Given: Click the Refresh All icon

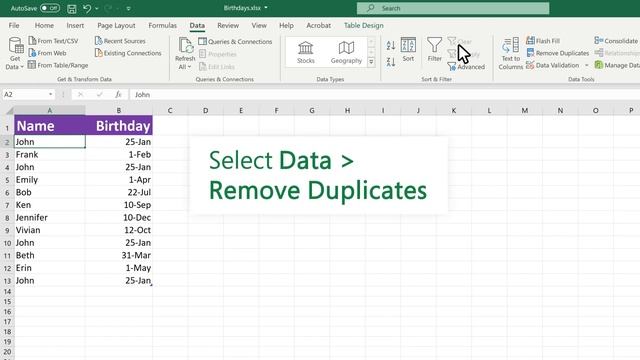Looking at the screenshot, I should (185, 46).
